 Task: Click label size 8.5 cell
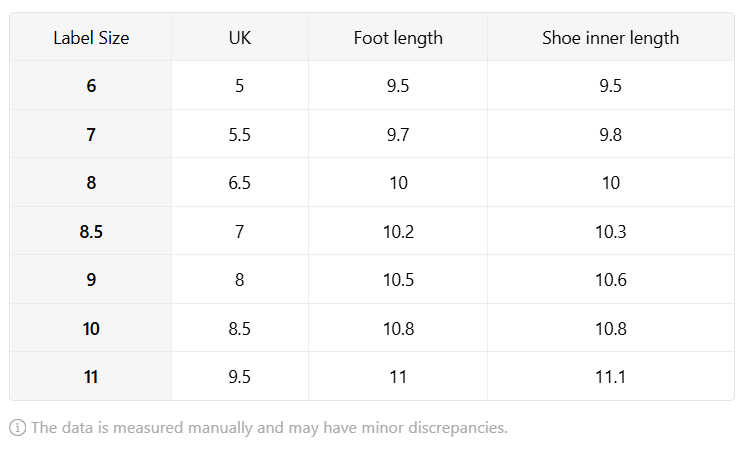click(91, 231)
